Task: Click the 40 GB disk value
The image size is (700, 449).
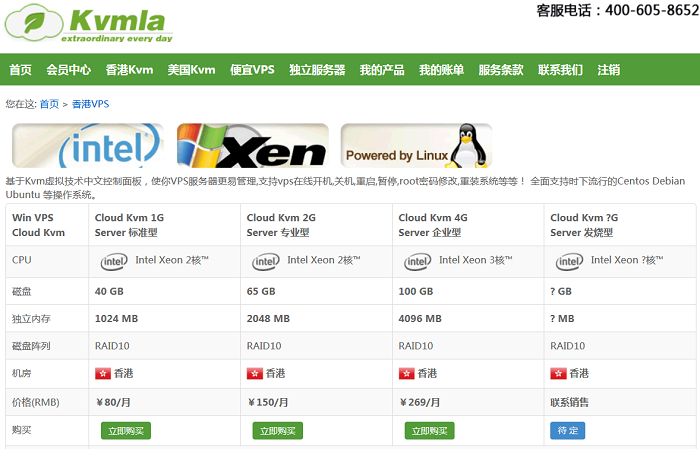Action: click(x=109, y=291)
